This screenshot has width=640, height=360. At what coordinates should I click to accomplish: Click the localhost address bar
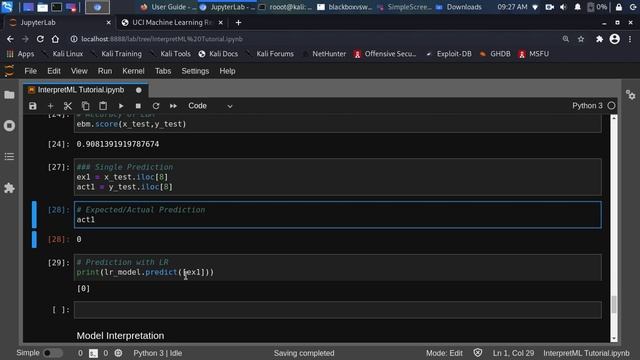[x=314, y=39]
